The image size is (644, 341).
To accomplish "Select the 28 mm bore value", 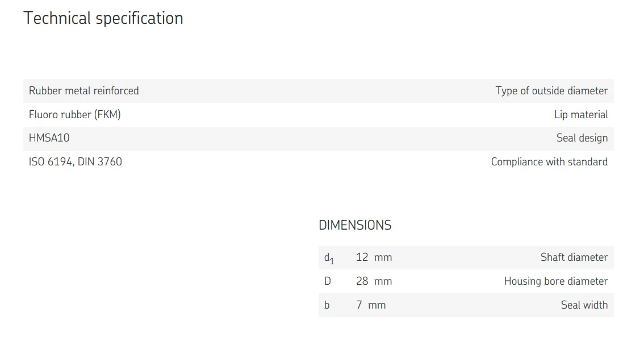I will 374,281.
